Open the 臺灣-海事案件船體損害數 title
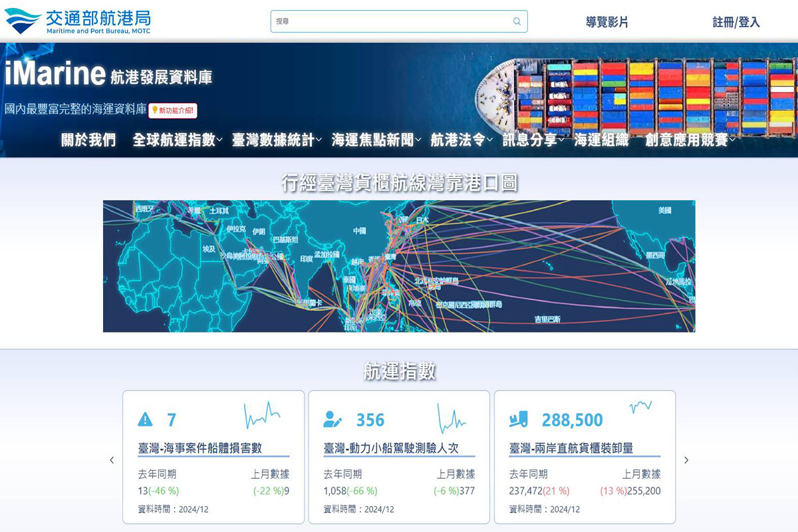 click(200, 448)
